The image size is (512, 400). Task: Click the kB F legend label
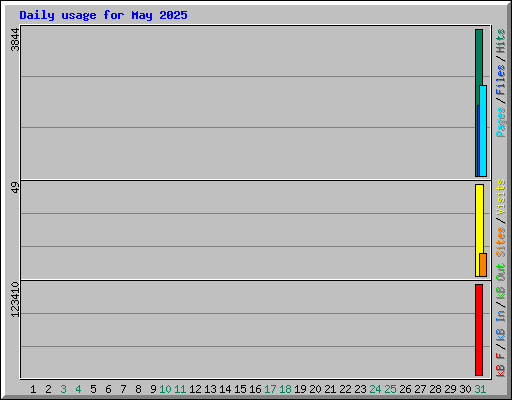coord(501,365)
